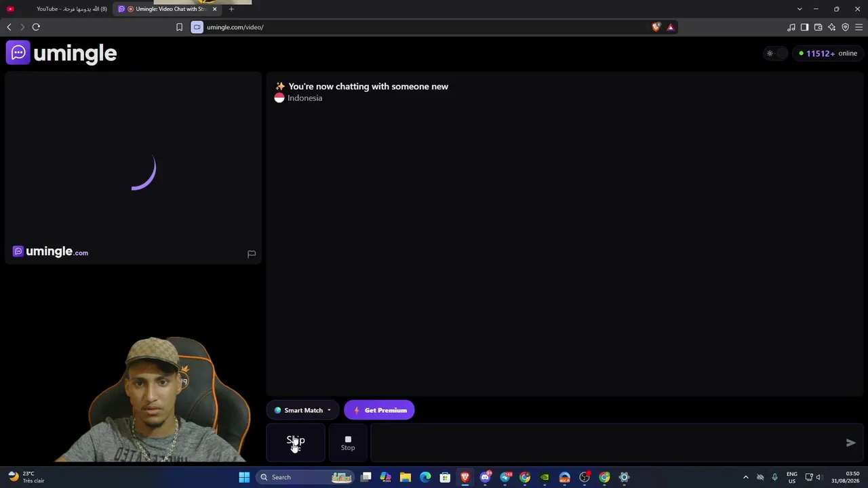Open the browser main hamburger menu
This screenshot has width=868, height=488.
(x=859, y=27)
